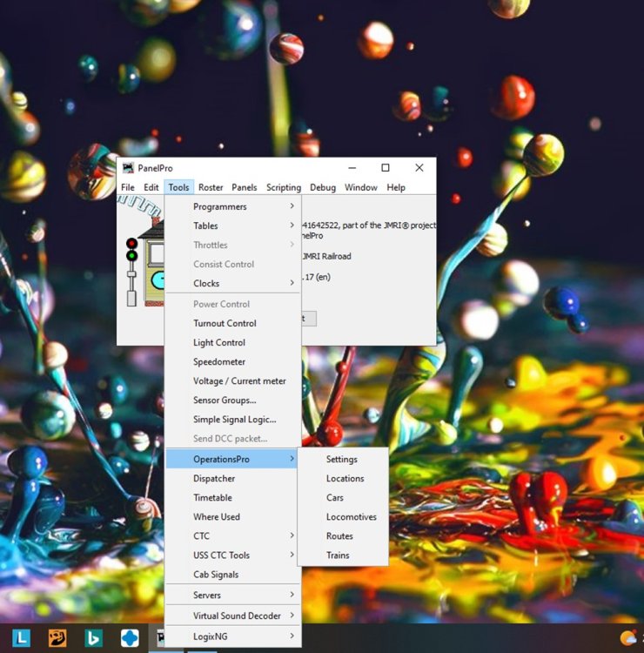
Task: Open the blue L app in taskbar
Action: [x=20, y=638]
